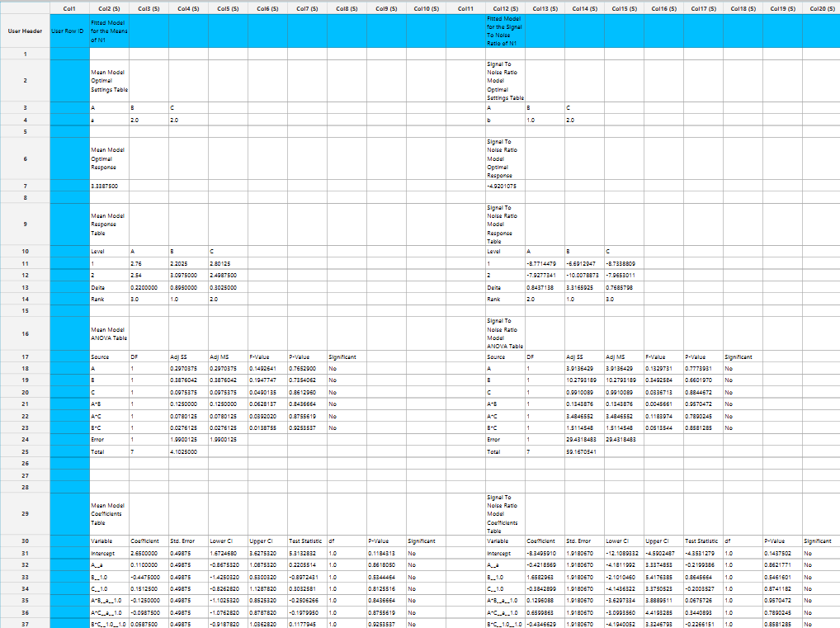The height and width of the screenshot is (628, 840).
Task: Select the Lower CI value -12.1089332
Action: click(x=624, y=554)
